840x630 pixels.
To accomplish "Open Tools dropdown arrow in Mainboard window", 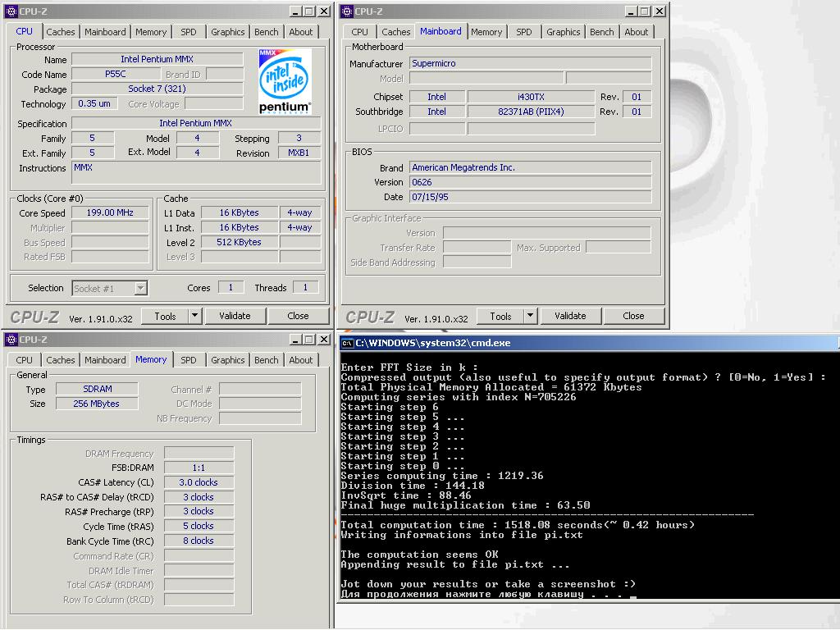I will pos(531,316).
